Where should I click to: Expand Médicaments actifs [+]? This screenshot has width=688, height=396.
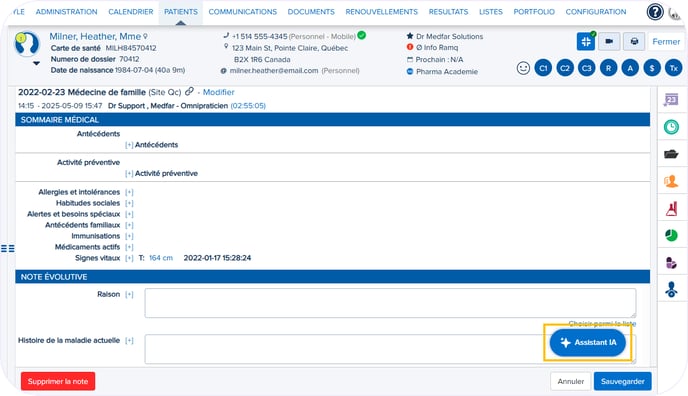click(129, 247)
